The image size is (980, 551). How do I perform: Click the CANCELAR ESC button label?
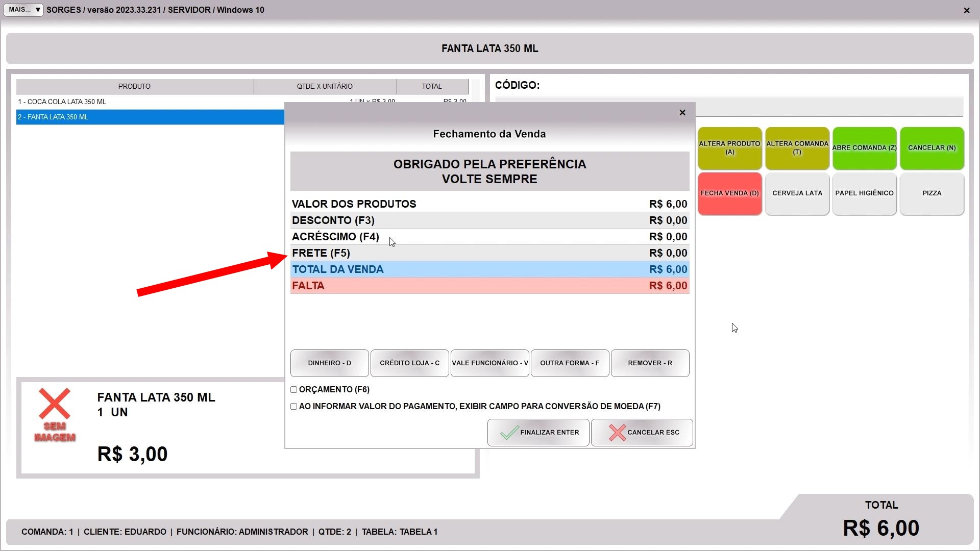coord(653,433)
